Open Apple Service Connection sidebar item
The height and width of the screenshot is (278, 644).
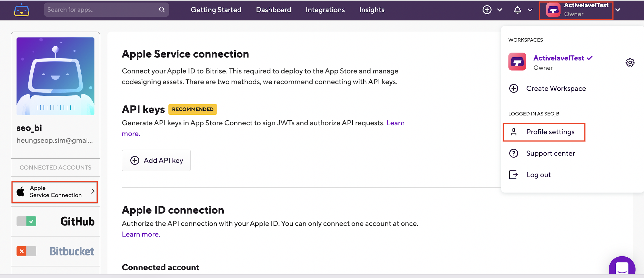coord(55,191)
